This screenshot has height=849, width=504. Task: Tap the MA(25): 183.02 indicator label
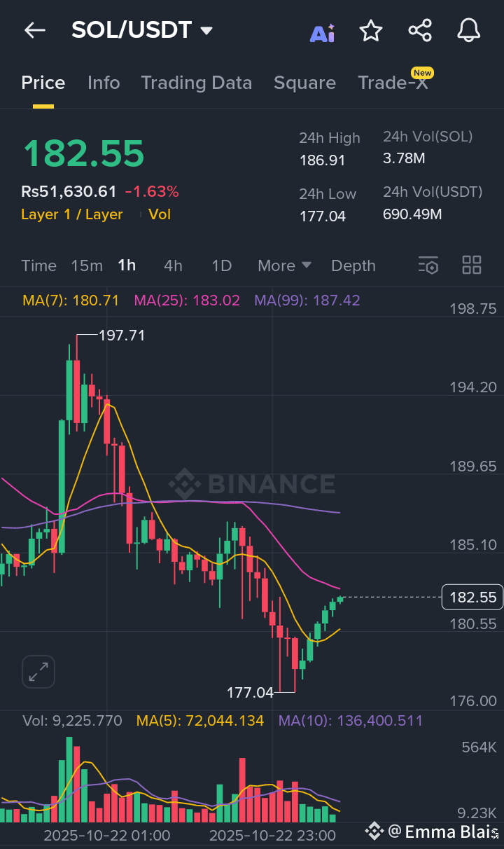coord(187,301)
